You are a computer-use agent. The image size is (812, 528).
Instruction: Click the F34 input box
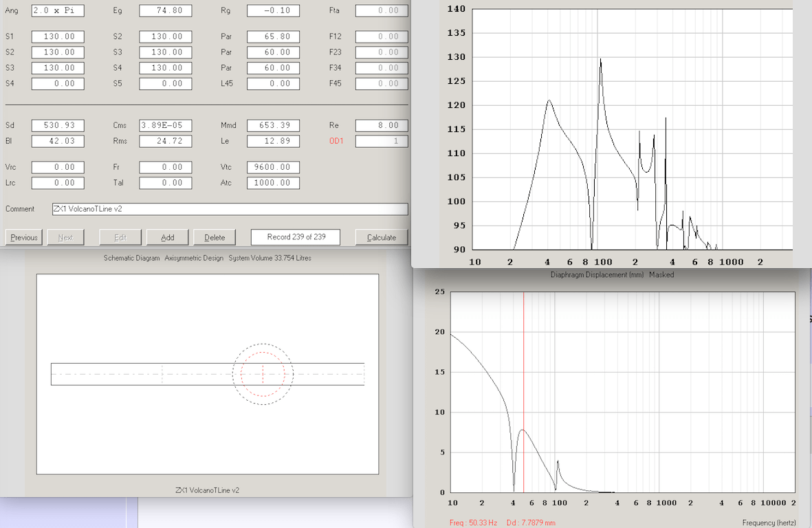click(x=382, y=68)
